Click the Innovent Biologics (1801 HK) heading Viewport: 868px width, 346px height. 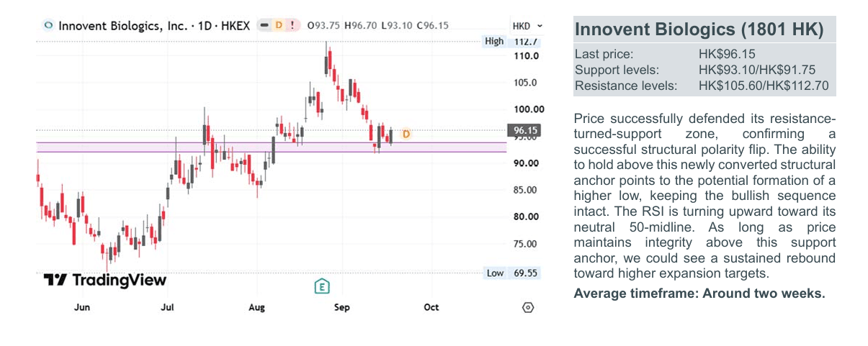699,30
